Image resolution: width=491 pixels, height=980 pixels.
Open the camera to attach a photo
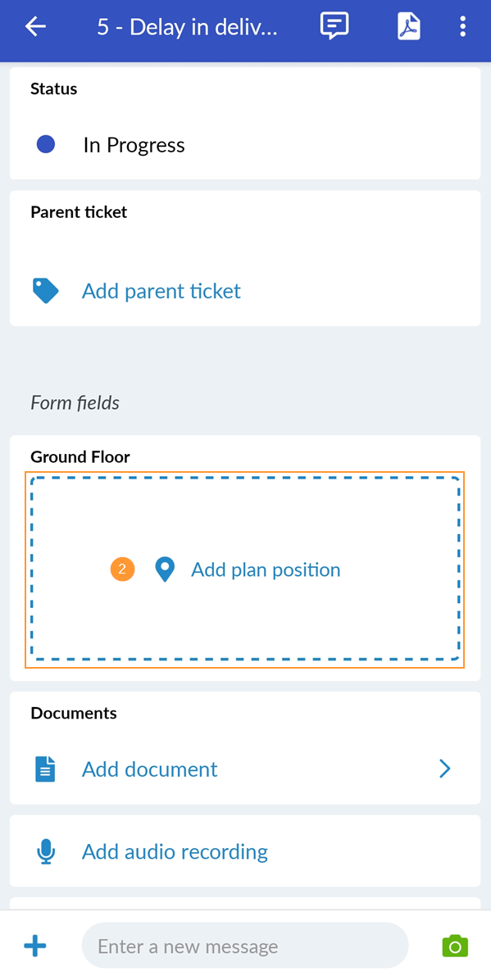pos(455,945)
